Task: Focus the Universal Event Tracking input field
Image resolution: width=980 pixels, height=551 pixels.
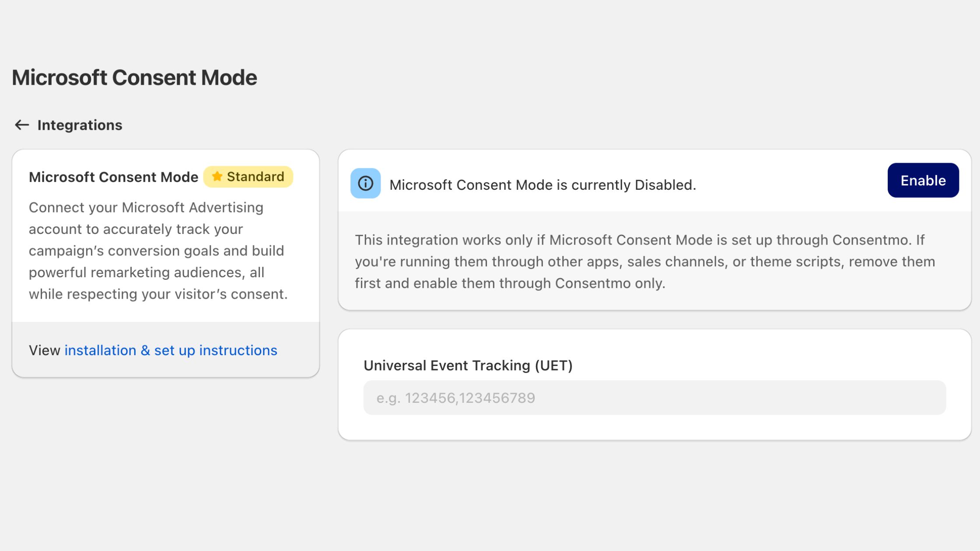Action: (x=654, y=398)
